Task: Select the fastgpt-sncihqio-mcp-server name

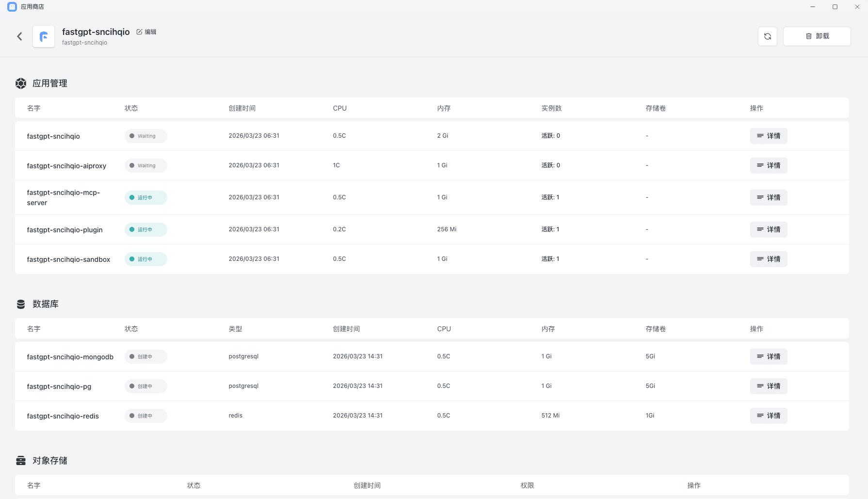Action: (64, 198)
